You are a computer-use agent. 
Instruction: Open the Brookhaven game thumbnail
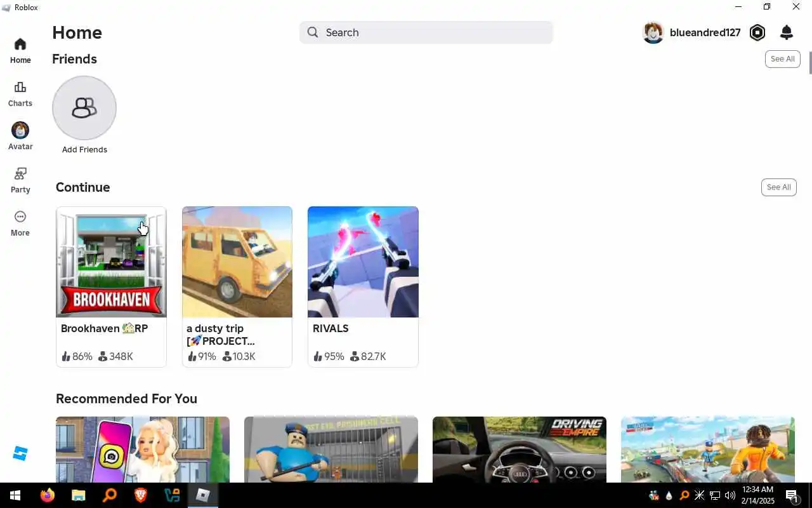pyautogui.click(x=111, y=262)
